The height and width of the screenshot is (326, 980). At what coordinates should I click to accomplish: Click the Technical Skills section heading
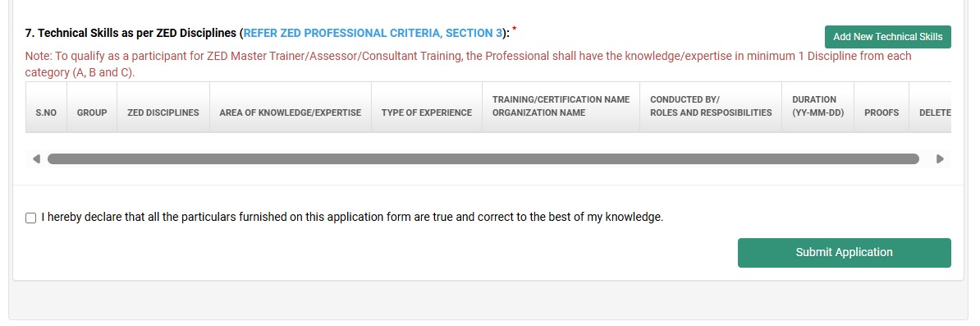[132, 33]
